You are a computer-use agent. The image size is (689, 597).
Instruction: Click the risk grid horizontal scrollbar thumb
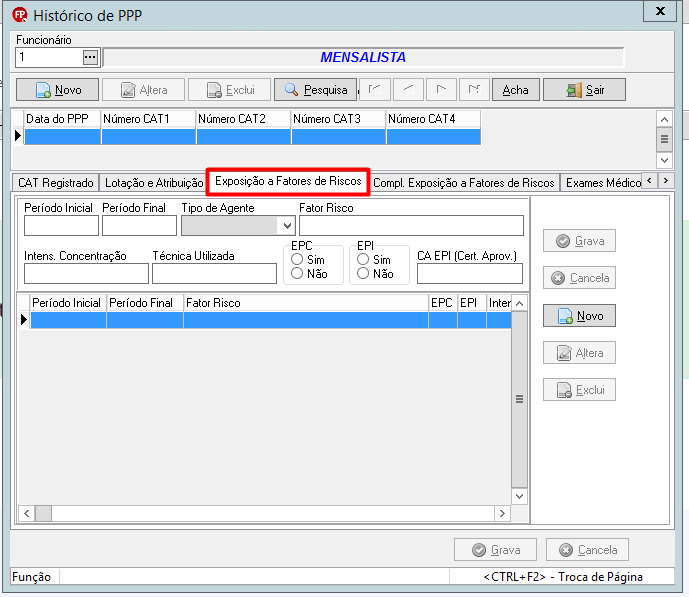44,513
